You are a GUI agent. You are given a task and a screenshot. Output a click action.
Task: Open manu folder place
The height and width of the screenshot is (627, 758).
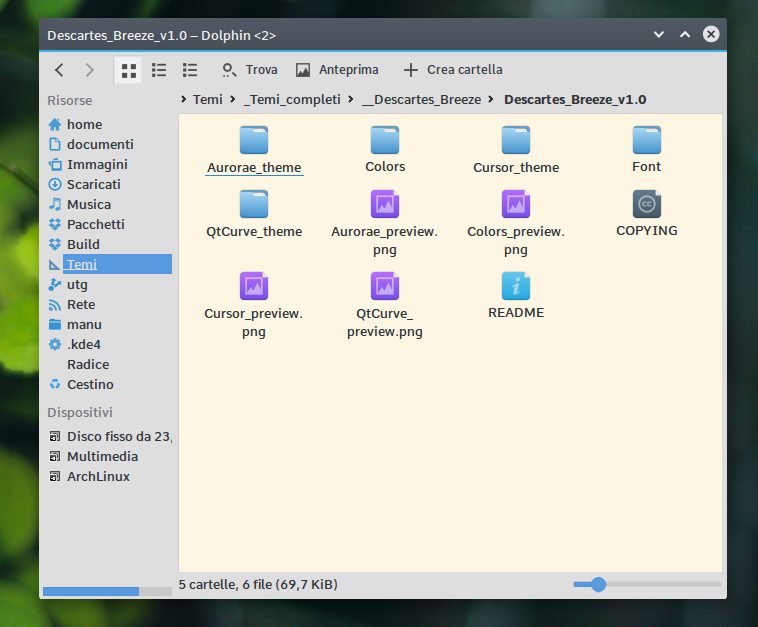(x=109, y=324)
